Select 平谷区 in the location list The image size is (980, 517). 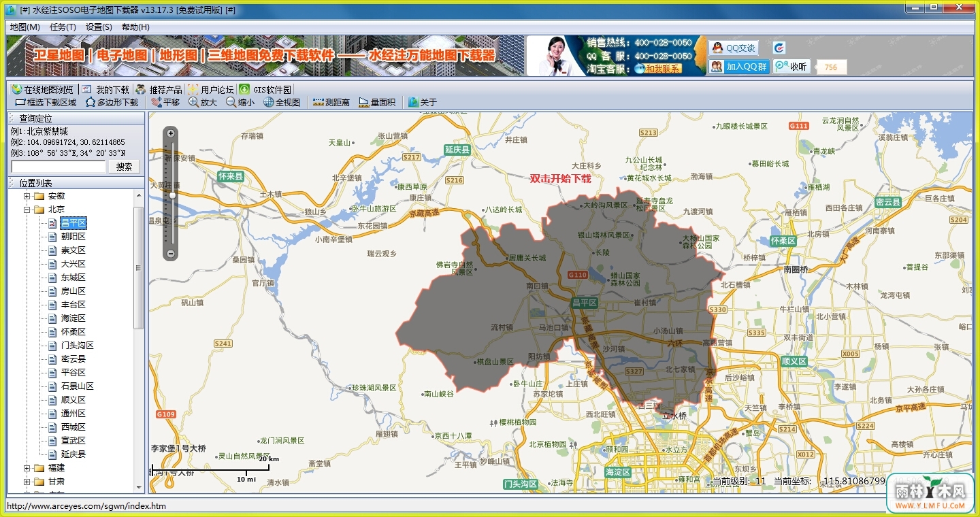pos(73,373)
